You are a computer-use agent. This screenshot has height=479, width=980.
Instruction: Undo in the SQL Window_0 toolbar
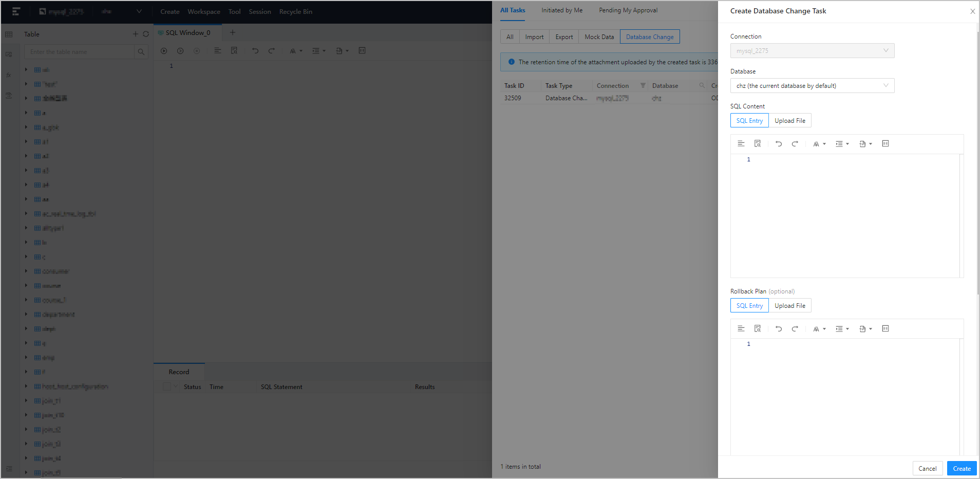click(255, 51)
